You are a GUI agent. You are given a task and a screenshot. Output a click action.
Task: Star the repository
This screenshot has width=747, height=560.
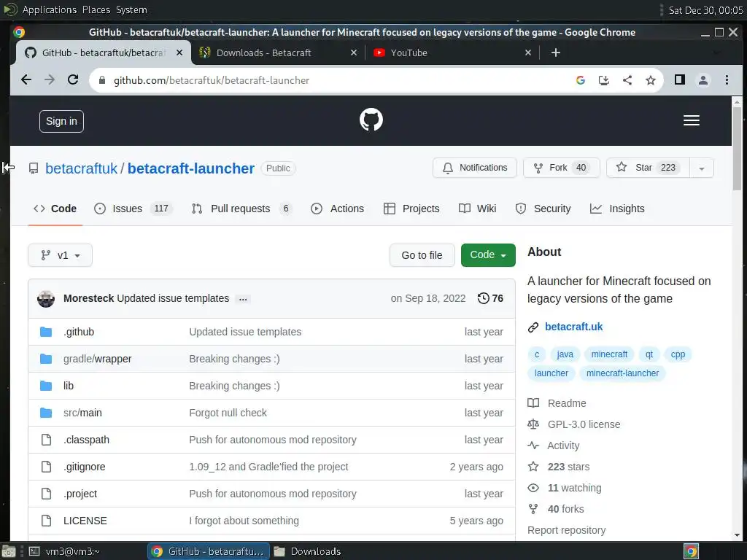tap(648, 168)
